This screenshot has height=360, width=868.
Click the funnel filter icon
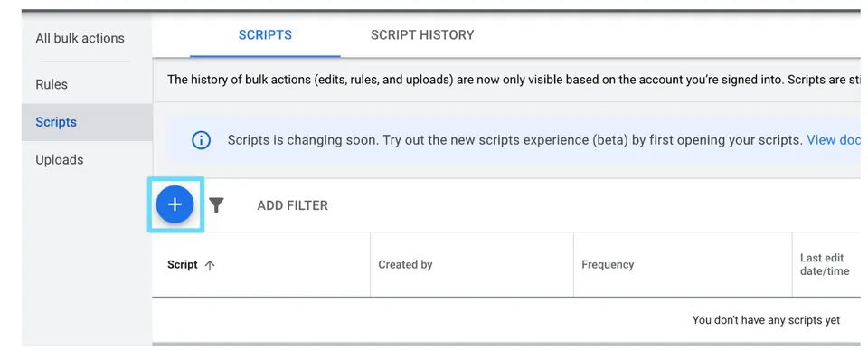point(216,205)
